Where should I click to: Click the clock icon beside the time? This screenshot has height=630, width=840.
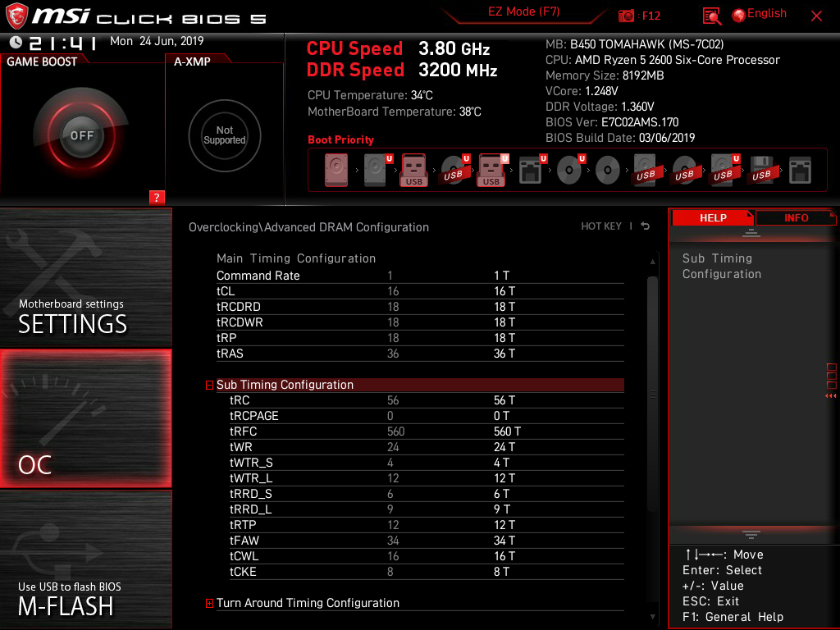click(x=16, y=42)
